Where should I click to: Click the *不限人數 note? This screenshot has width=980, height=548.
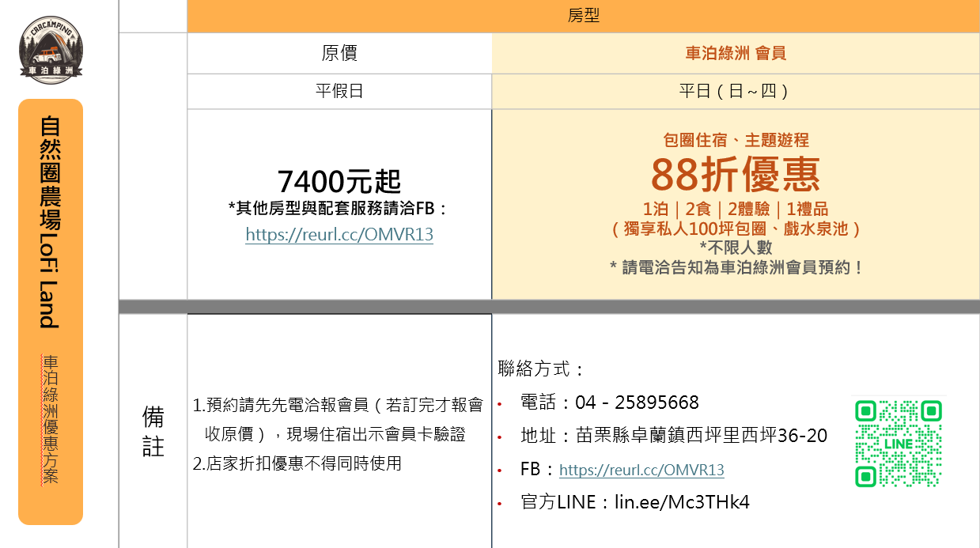click(x=736, y=248)
